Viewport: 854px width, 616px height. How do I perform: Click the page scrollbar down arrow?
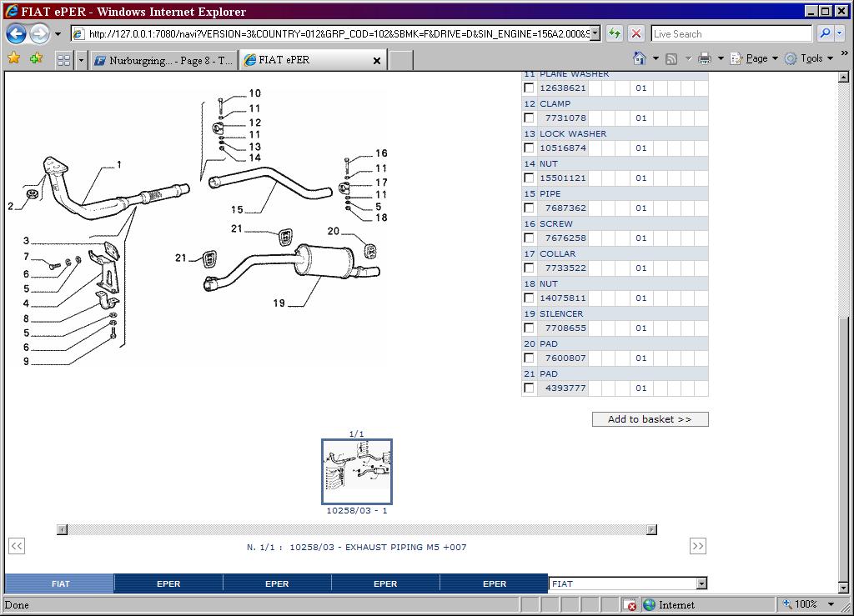point(843,588)
